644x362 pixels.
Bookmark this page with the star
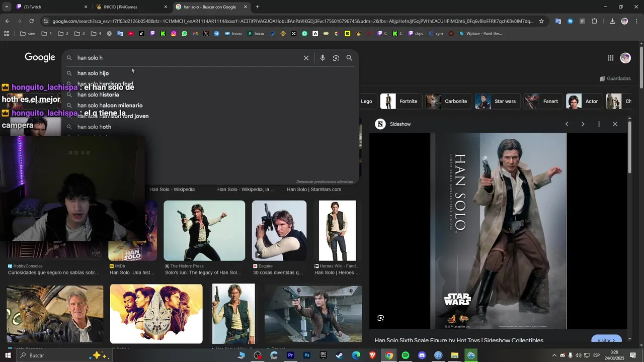click(x=541, y=21)
